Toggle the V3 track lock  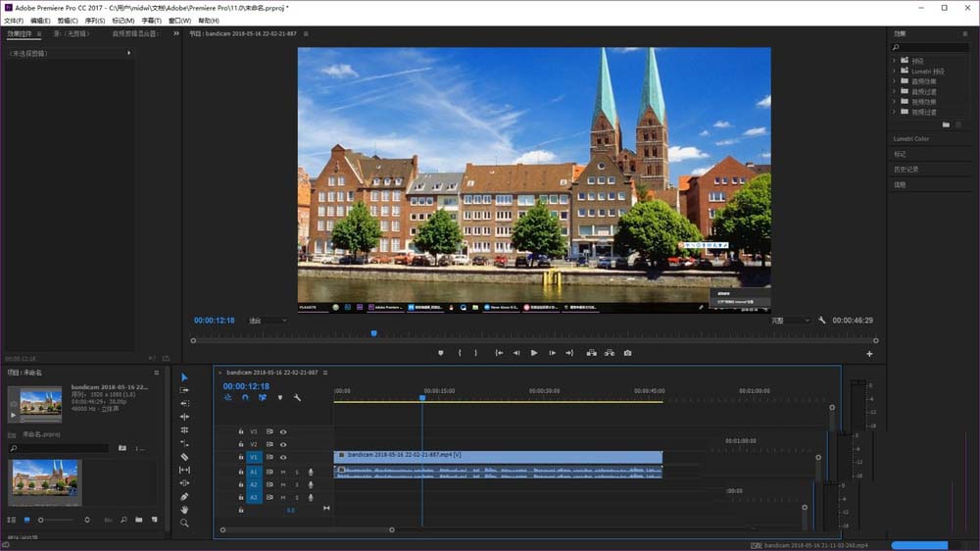coord(241,431)
